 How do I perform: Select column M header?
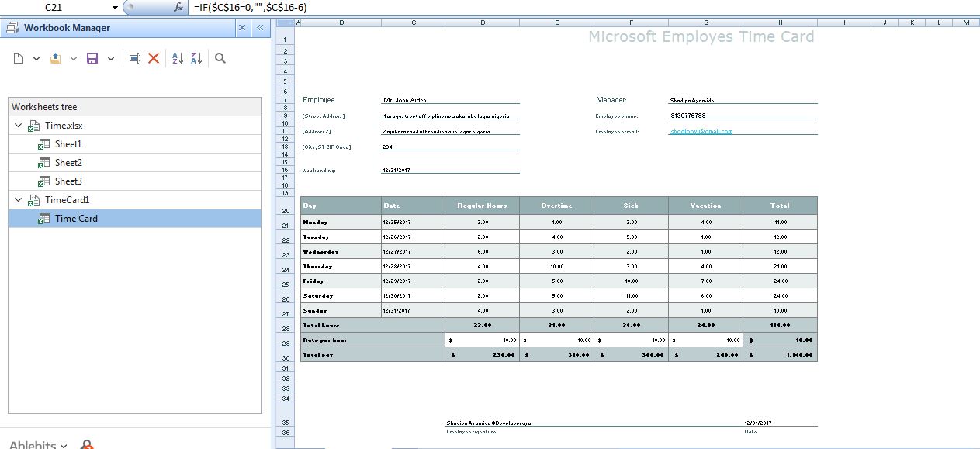point(966,22)
